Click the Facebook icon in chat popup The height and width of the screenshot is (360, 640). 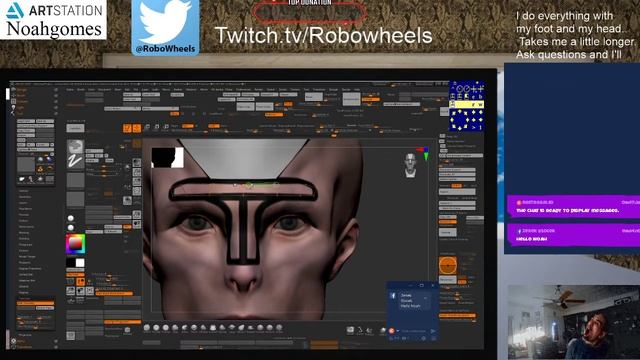coord(393,295)
